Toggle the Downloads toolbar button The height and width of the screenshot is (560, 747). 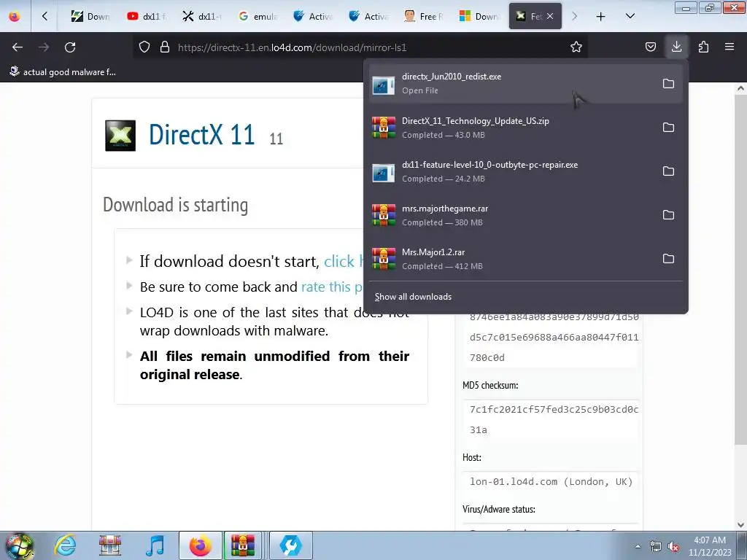tap(676, 47)
